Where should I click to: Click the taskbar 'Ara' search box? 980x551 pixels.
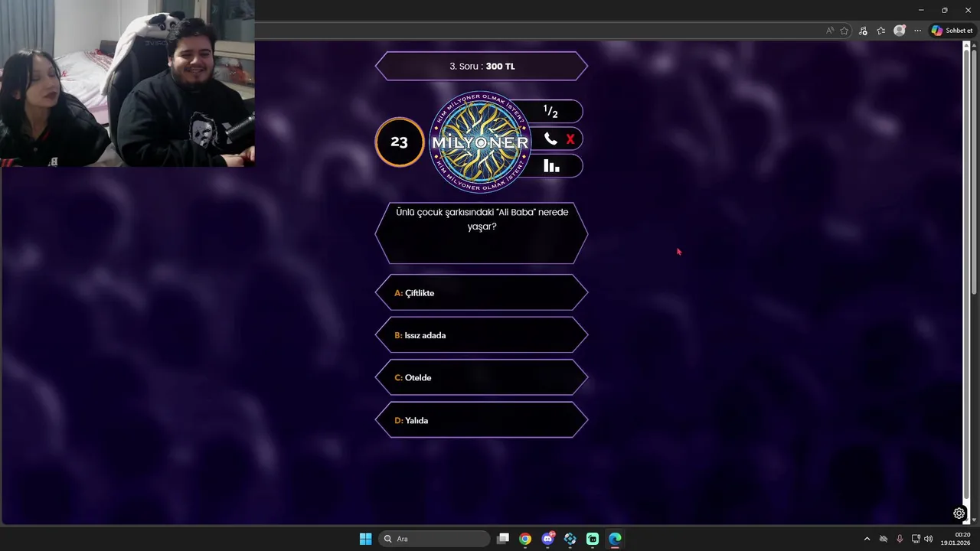pos(435,539)
